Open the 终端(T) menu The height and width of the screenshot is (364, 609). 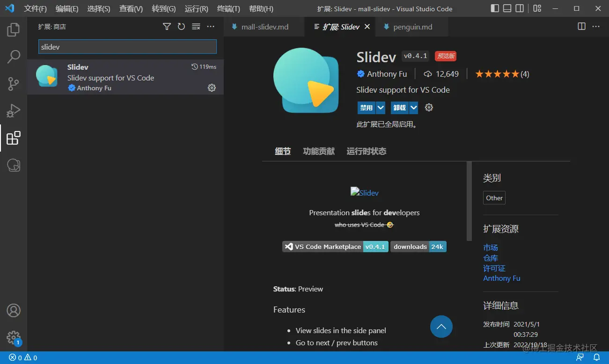229,8
